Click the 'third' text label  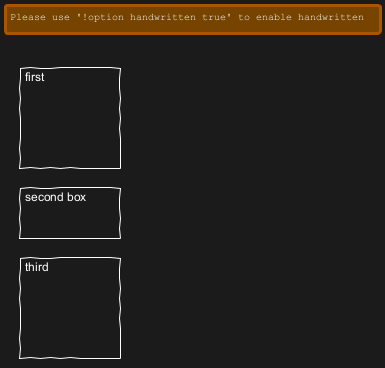[x=37, y=267]
